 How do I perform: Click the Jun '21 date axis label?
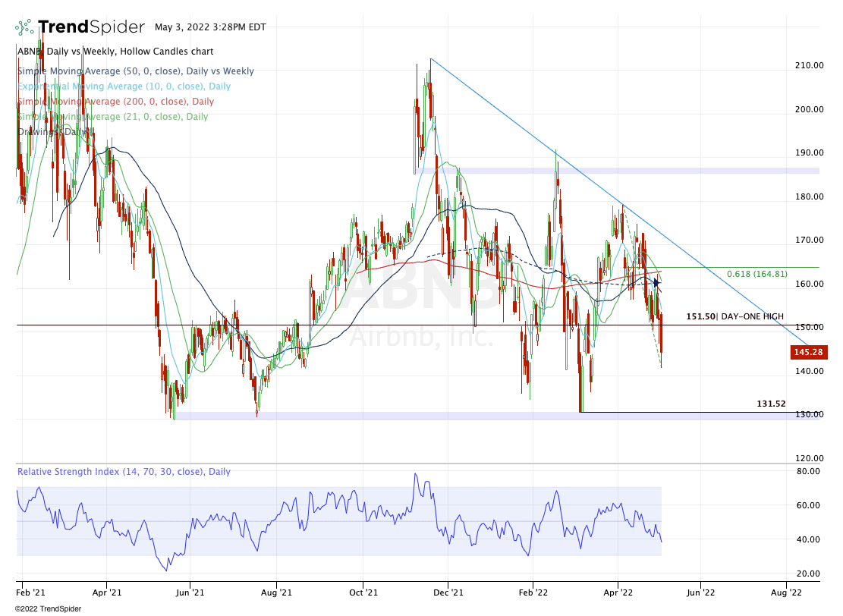[190, 593]
